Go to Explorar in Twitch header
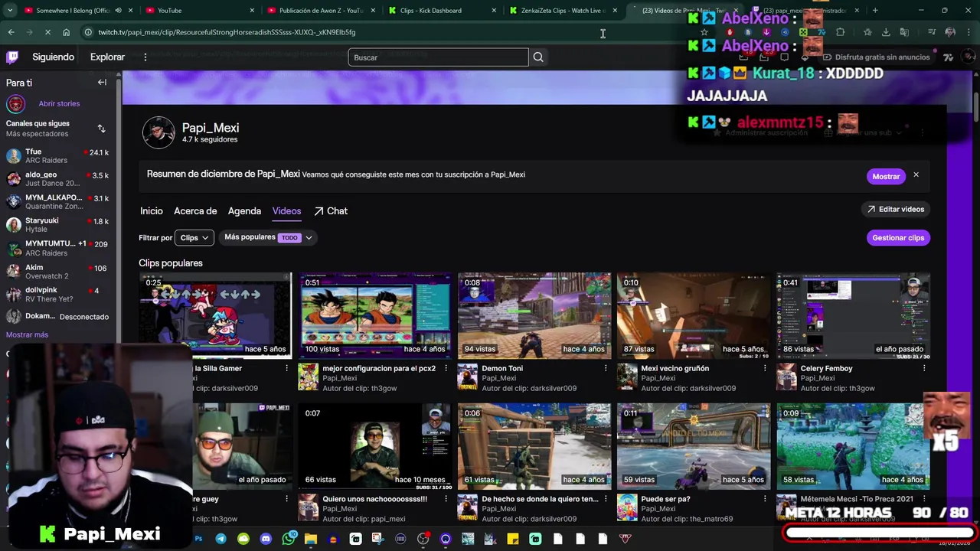The height and width of the screenshot is (551, 980). point(107,57)
